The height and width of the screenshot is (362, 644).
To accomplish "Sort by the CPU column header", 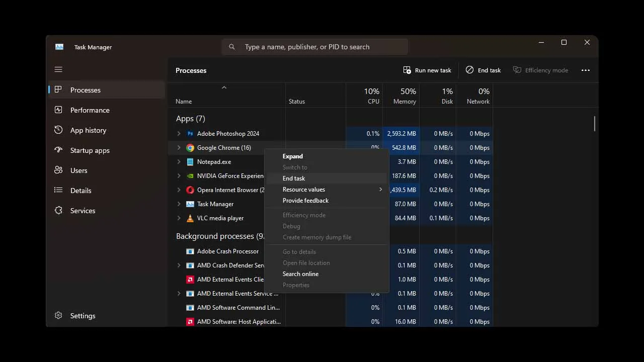I will click(x=364, y=96).
